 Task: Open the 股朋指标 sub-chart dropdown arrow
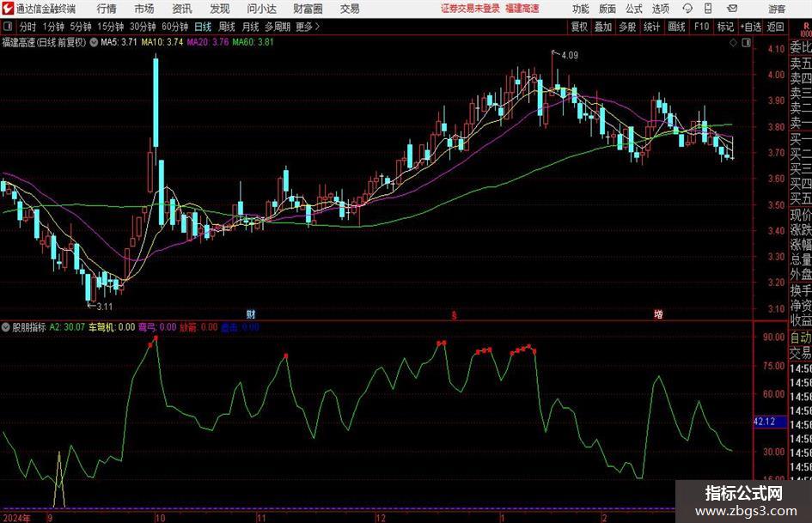5,327
